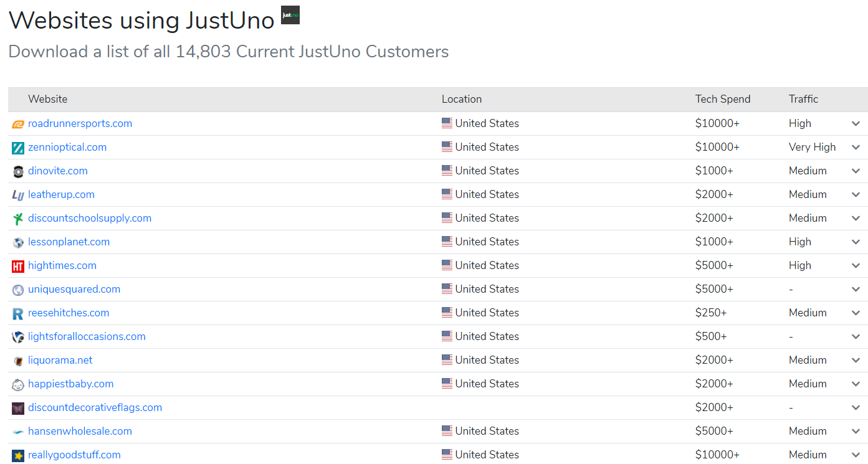Expand the liquorama.net row chevron
Screen dimensions: 868x464
[x=856, y=361]
